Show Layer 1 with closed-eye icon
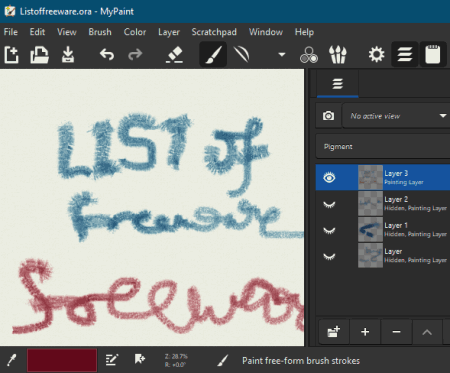This screenshot has height=373, width=450. pos(329,230)
